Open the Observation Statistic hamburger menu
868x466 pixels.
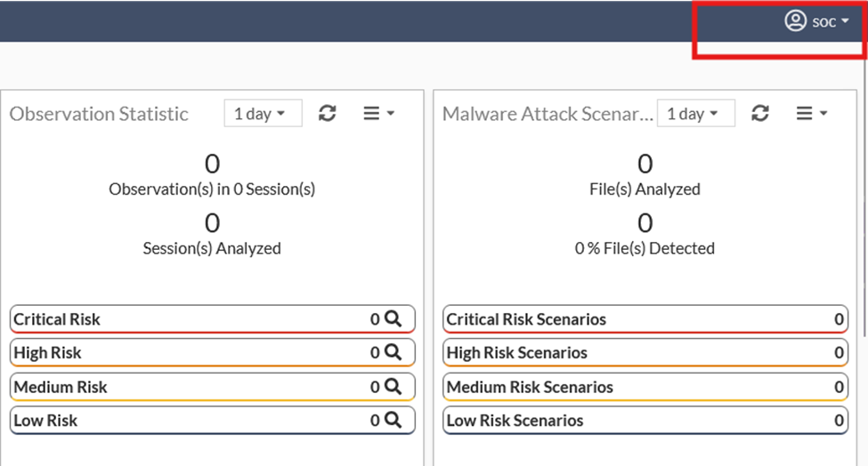(378, 113)
